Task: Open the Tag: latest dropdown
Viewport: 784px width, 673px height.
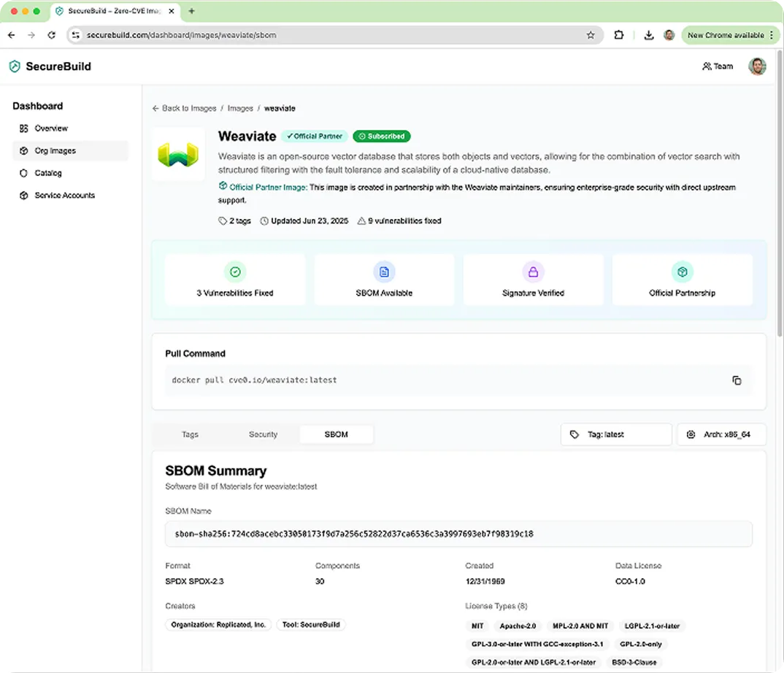Action: tap(616, 434)
